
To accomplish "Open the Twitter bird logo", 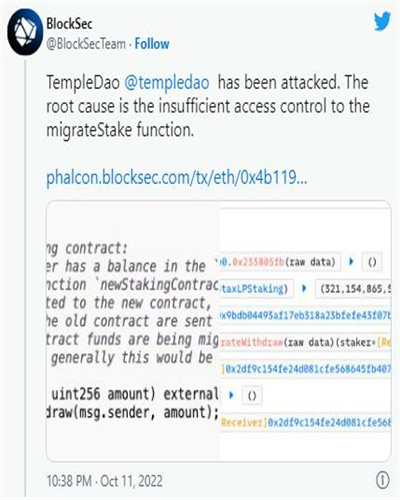I will (x=382, y=21).
